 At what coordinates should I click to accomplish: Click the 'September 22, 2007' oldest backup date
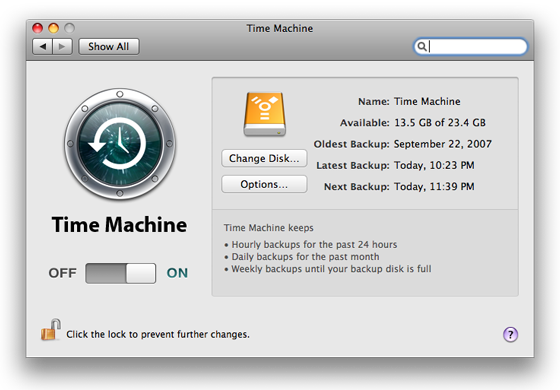click(x=443, y=144)
